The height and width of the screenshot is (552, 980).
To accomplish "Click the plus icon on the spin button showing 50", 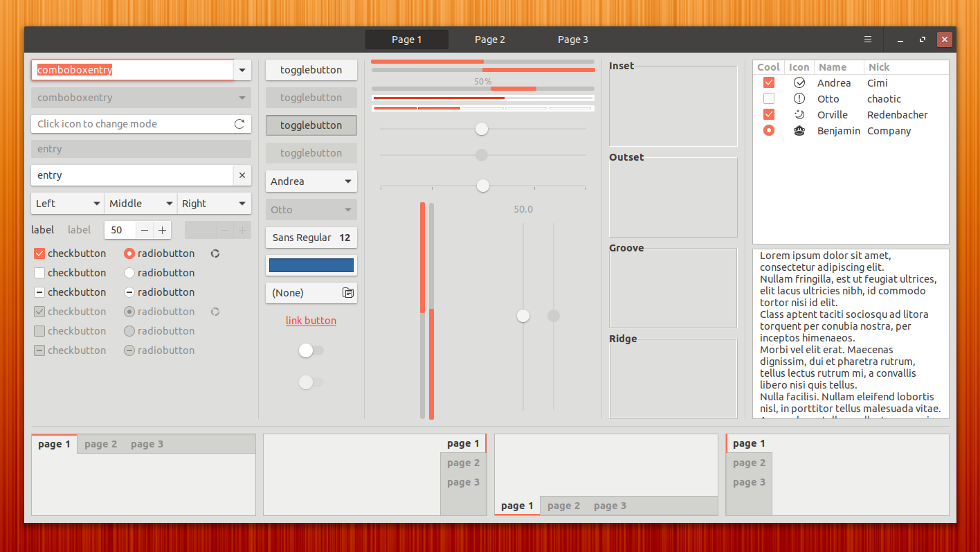I will (162, 230).
